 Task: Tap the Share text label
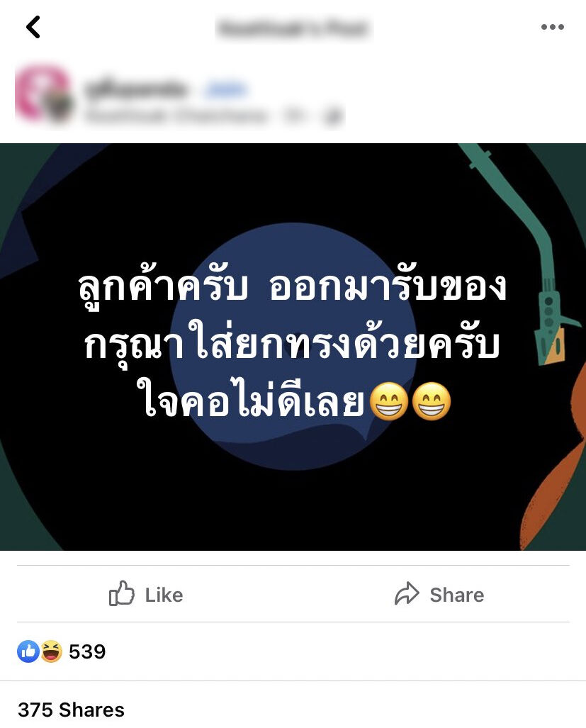[457, 595]
